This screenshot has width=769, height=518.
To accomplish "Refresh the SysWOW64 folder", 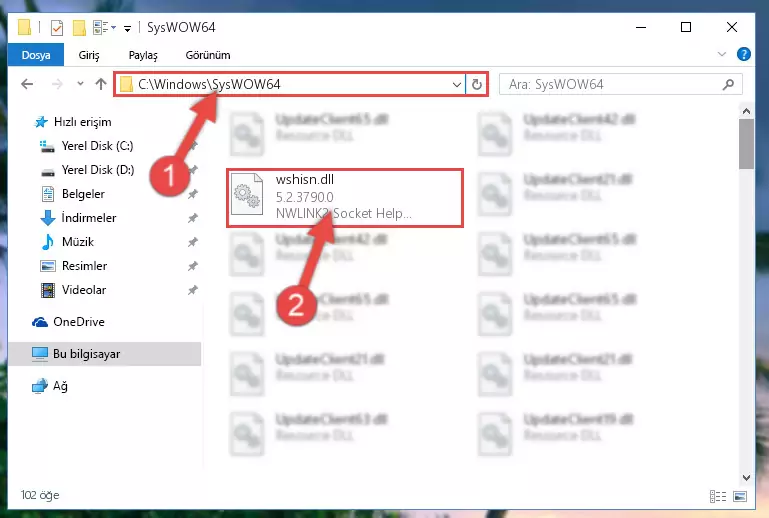I will (476, 84).
